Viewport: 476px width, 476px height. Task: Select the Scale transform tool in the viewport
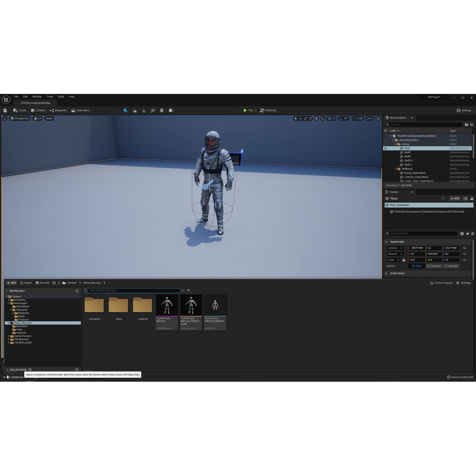[x=310, y=118]
